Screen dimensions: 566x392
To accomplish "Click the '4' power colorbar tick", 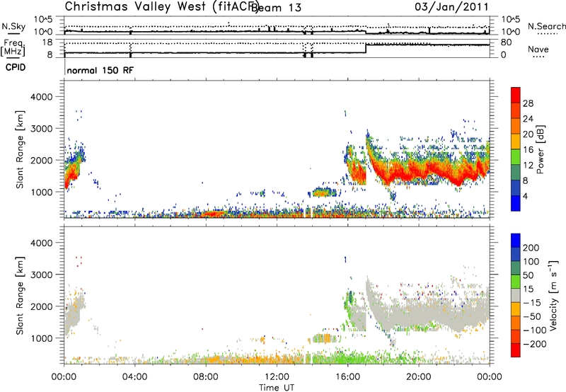I will click(525, 196).
